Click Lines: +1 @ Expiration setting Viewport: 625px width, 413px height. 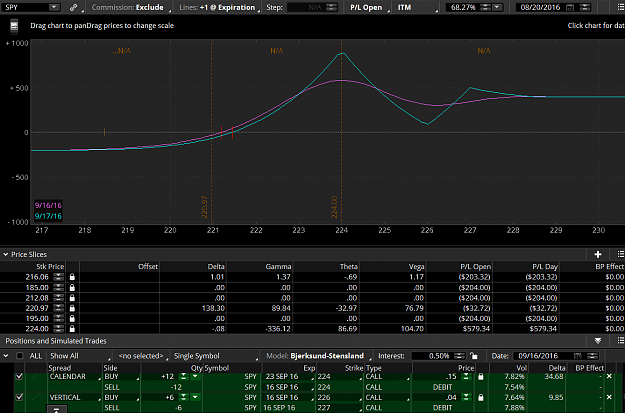click(x=218, y=8)
